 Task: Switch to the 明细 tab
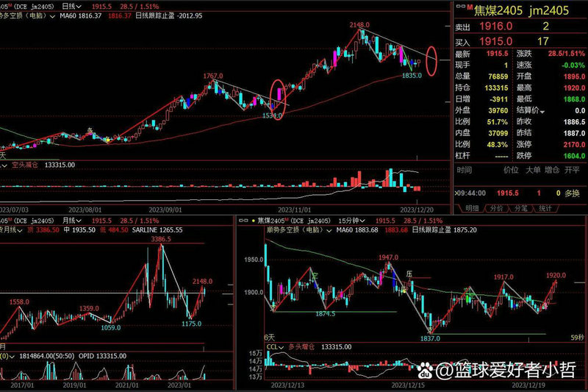point(473,208)
